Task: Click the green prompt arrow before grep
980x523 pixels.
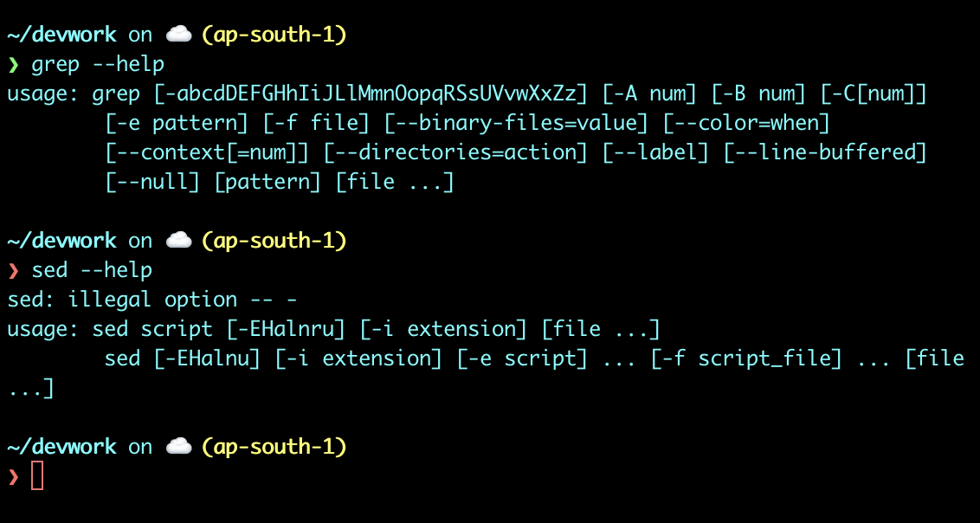Action: tap(13, 64)
